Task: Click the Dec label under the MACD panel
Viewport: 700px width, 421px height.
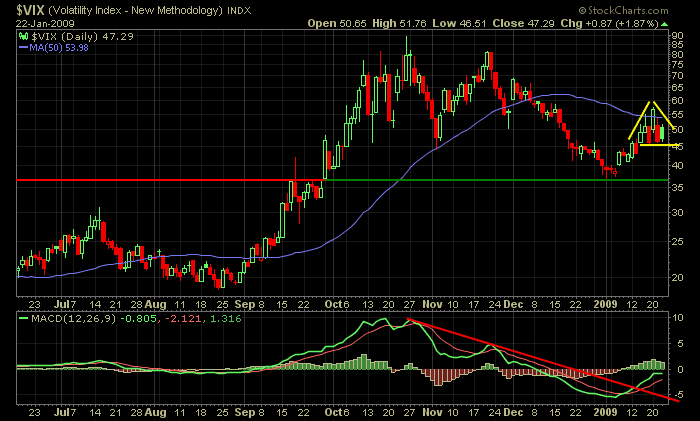Action: click(513, 412)
